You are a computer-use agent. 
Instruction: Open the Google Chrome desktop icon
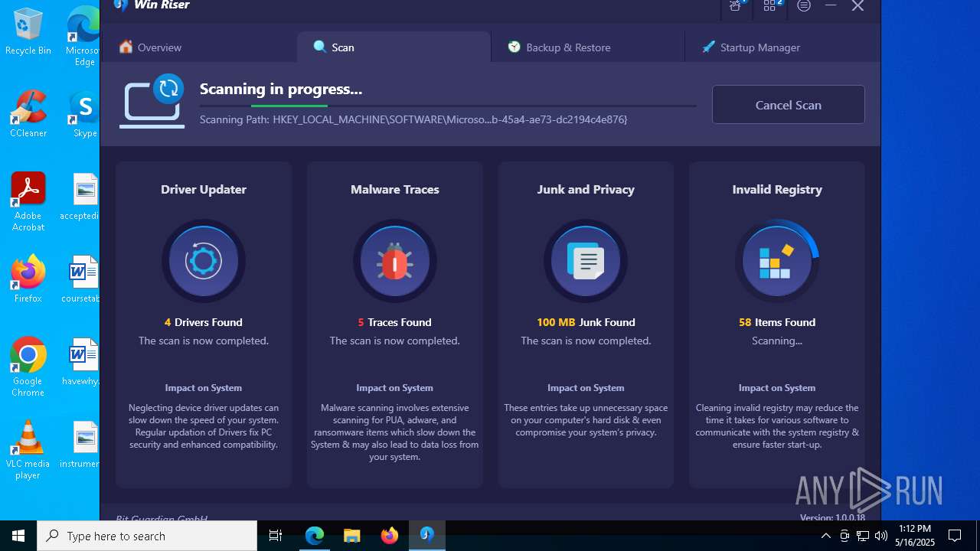28,367
